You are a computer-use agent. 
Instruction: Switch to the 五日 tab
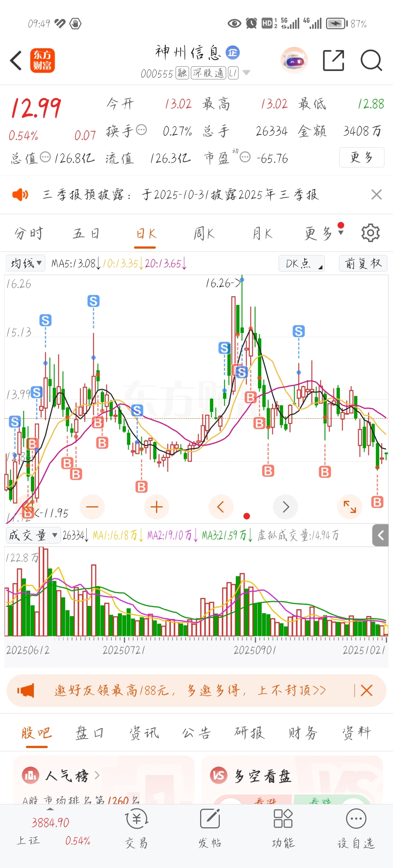click(x=86, y=233)
